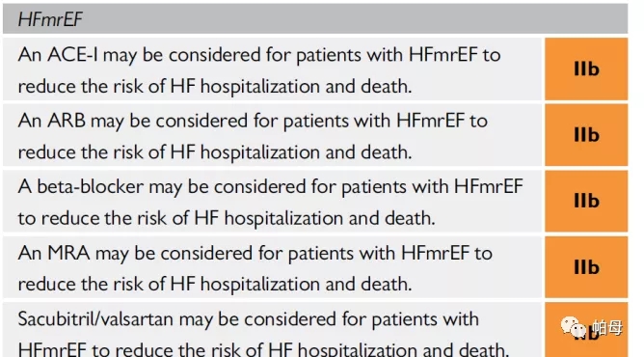Screen dimensions: 644x357
Task: Click the word beta-blocker in third row
Action: coord(91,186)
